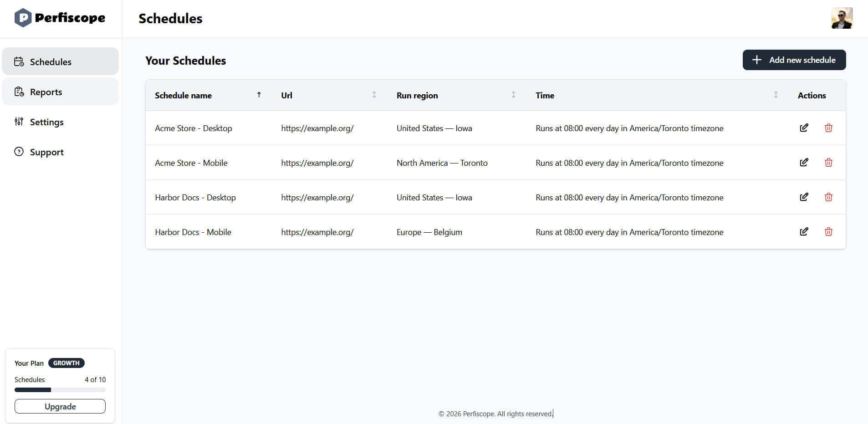Click North America — Toronto region cell
This screenshot has width=868, height=424.
[x=442, y=163]
